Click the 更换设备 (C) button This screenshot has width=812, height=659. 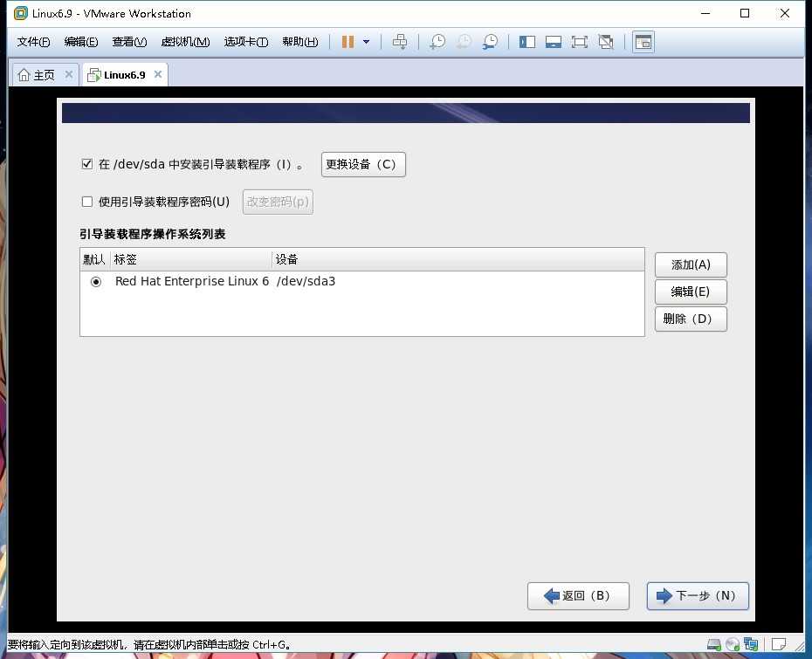363,165
